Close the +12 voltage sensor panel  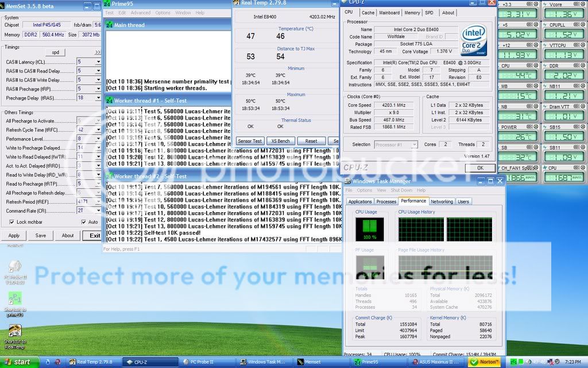click(536, 45)
